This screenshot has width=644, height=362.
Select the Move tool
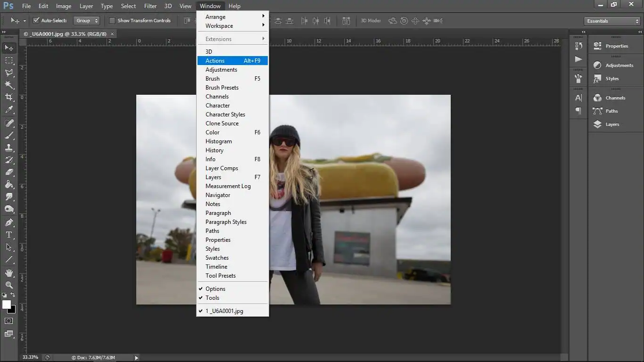pyautogui.click(x=8, y=48)
